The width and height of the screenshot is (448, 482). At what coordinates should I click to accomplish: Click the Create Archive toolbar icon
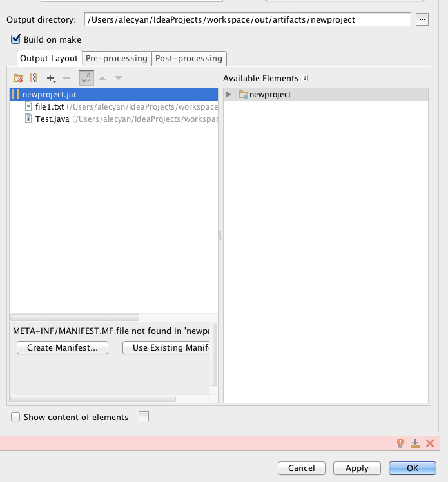pos(34,78)
